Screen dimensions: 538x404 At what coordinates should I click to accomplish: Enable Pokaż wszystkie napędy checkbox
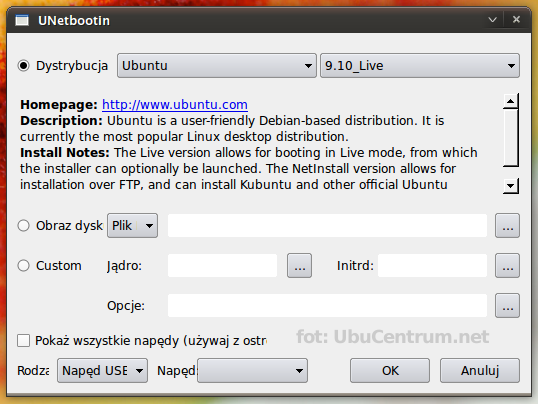[x=23, y=340]
